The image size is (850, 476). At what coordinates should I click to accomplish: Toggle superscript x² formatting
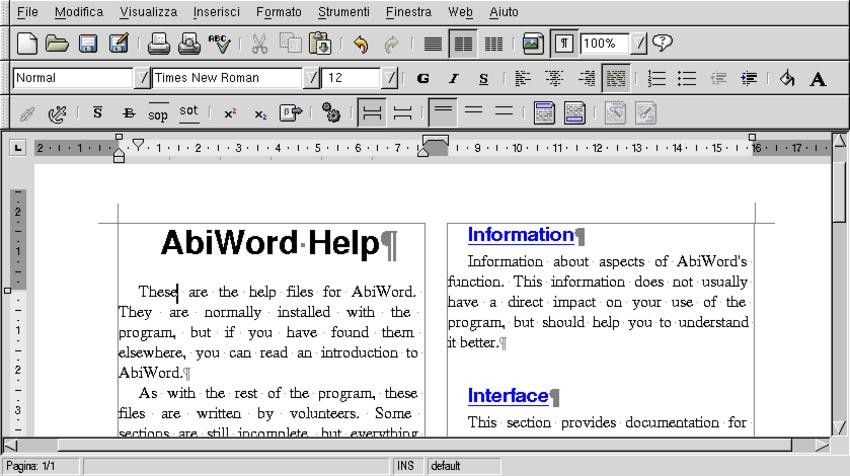pos(230,113)
